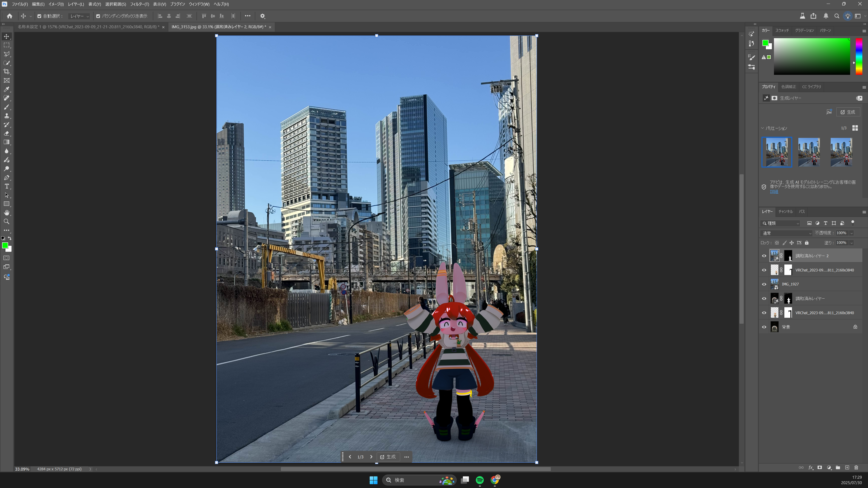Select the Pen tool
Viewport: 868px width, 488px height.
6,177
